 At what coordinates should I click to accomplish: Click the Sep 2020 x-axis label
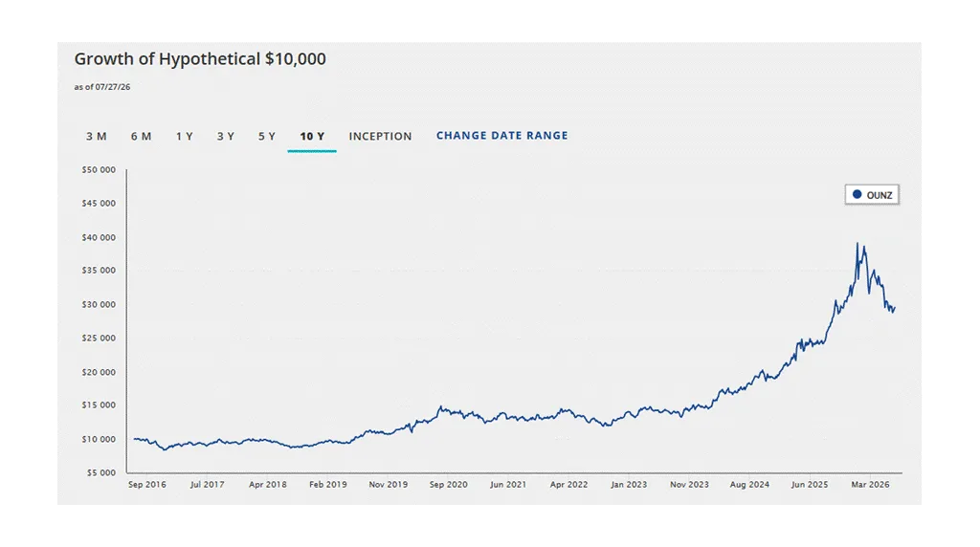(x=448, y=485)
